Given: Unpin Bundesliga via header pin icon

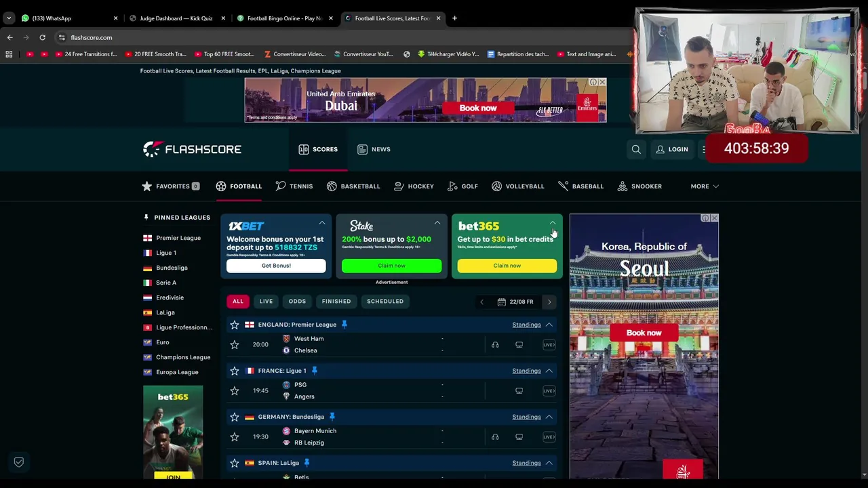Looking at the screenshot, I should (x=332, y=417).
